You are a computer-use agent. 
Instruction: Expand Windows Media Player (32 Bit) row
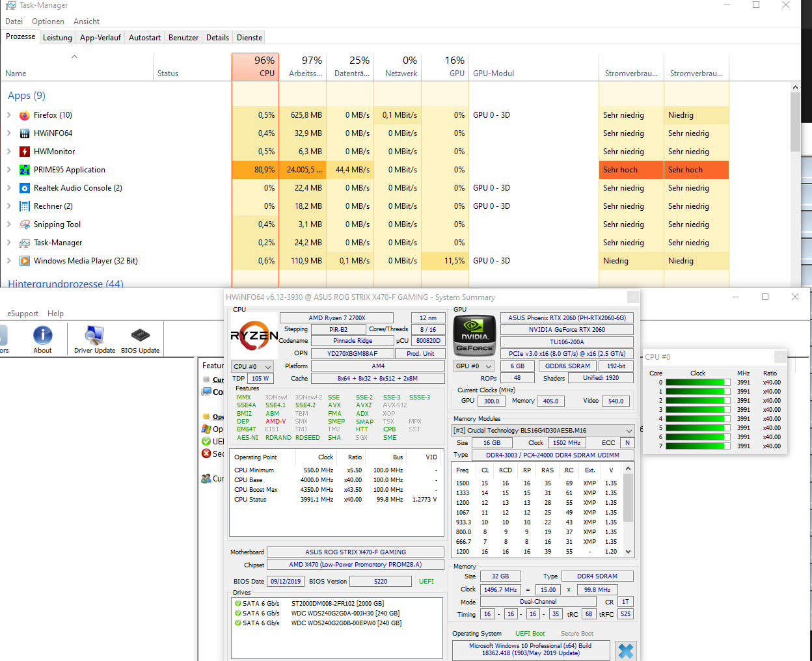click(9, 261)
